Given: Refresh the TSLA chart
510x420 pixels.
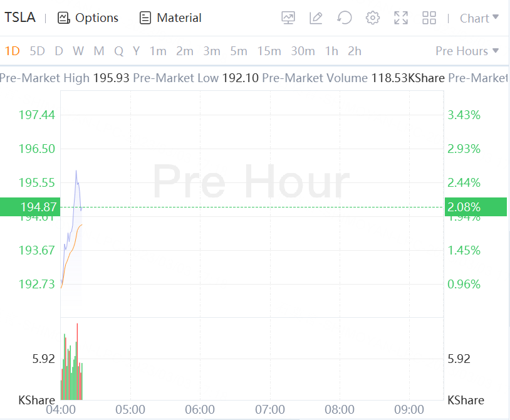Looking at the screenshot, I should (x=344, y=18).
